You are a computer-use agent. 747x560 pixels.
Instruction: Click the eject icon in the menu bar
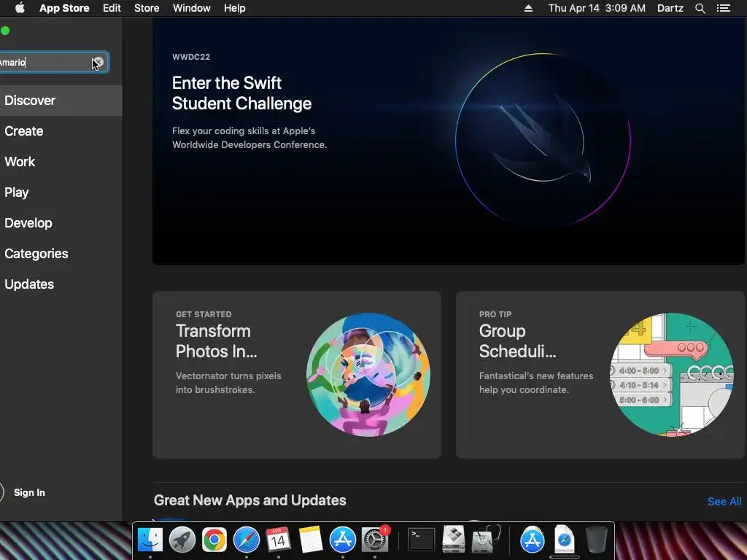click(x=528, y=8)
